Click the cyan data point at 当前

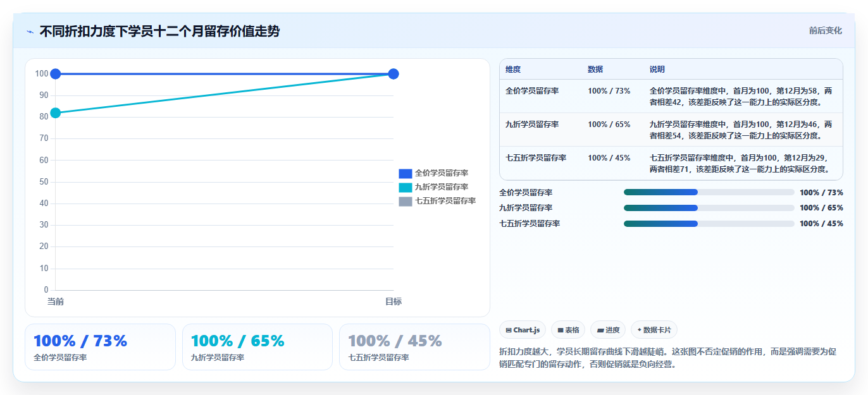tap(55, 112)
